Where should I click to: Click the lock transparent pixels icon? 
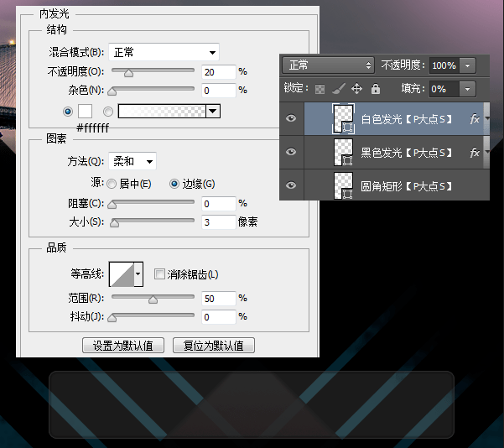click(x=320, y=89)
